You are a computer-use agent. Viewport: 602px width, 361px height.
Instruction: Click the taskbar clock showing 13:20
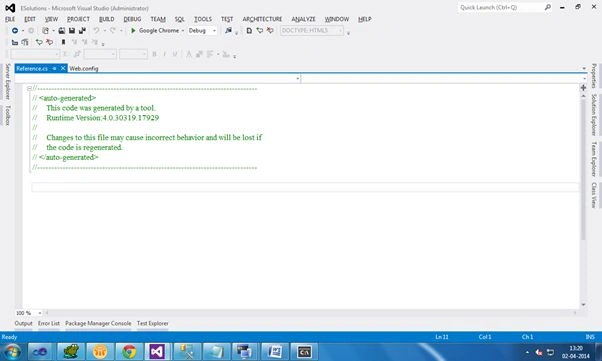tap(576, 348)
